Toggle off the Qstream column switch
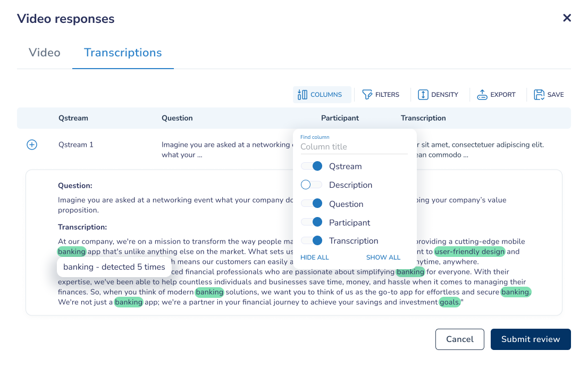Viewport: 588px width, 367px height. (x=312, y=166)
